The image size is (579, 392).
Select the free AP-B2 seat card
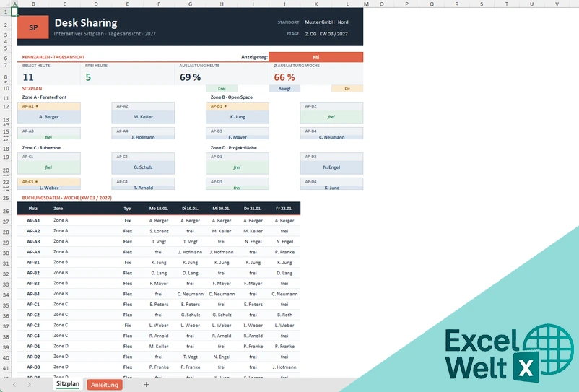click(x=331, y=113)
